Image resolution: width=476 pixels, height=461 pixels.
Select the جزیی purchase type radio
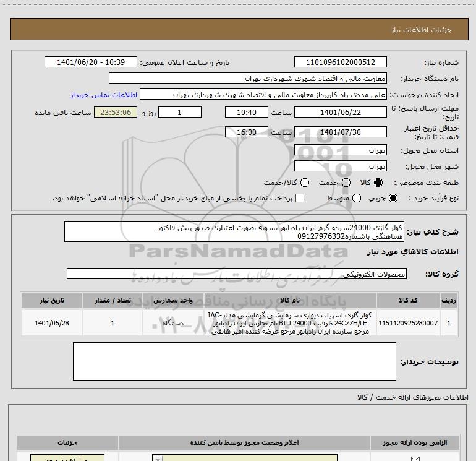pyautogui.click(x=393, y=198)
